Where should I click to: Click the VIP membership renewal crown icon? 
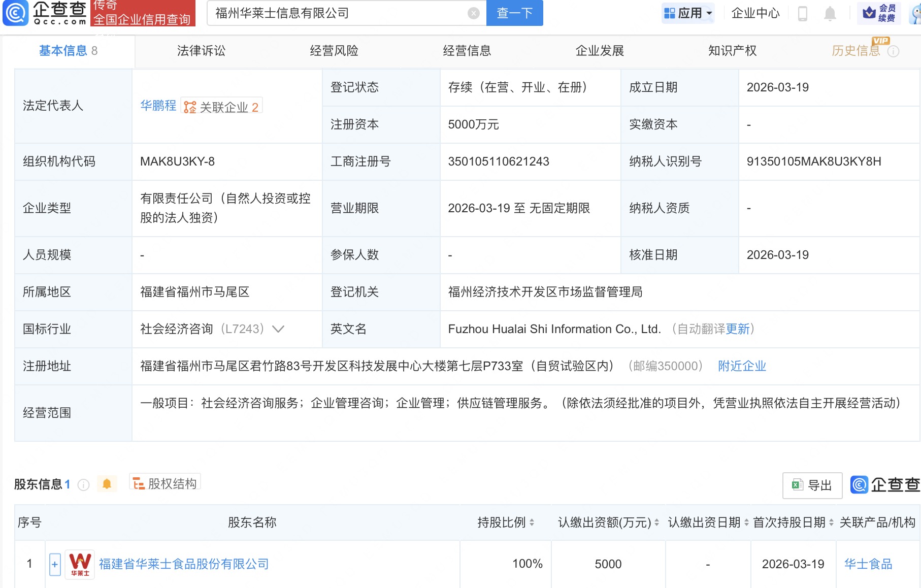point(869,13)
